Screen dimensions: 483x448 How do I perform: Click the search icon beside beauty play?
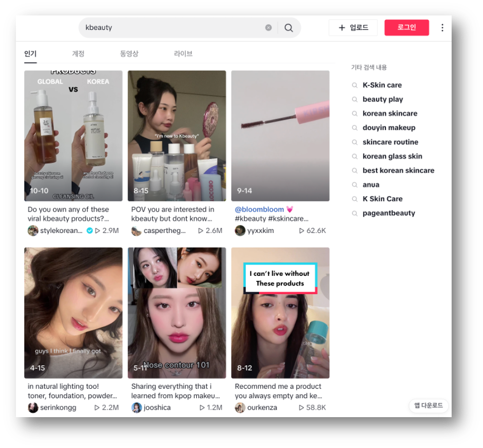355,100
